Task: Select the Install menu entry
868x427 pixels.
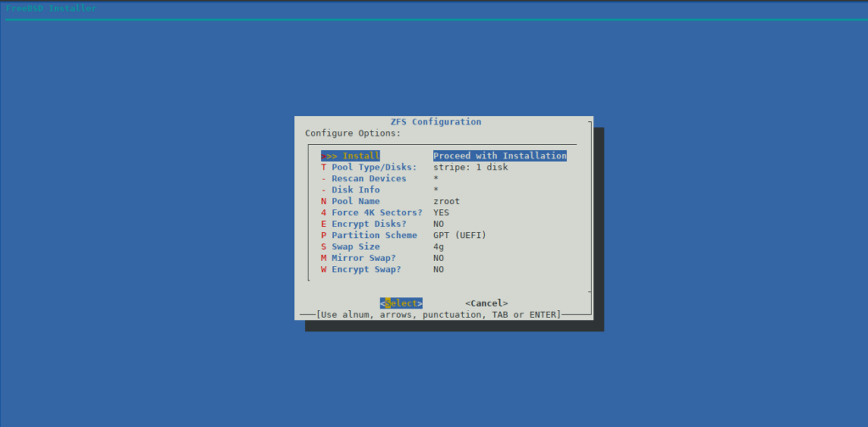Action: [x=350, y=156]
